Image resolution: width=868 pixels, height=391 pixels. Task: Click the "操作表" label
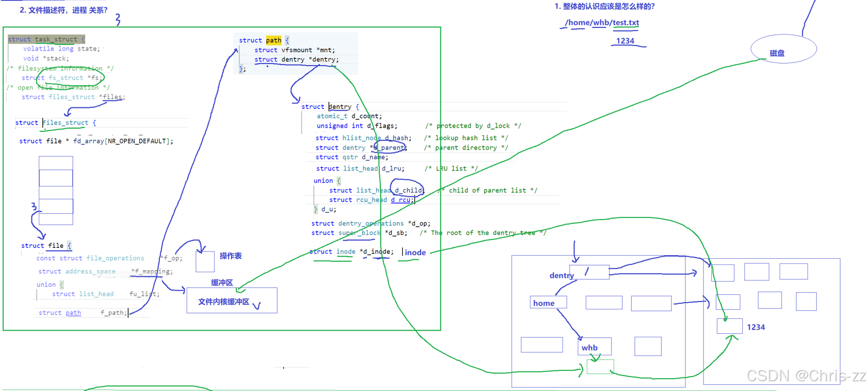[231, 256]
